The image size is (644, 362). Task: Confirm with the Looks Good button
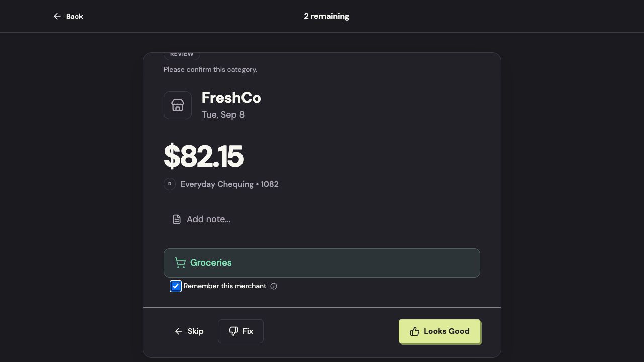tap(440, 331)
